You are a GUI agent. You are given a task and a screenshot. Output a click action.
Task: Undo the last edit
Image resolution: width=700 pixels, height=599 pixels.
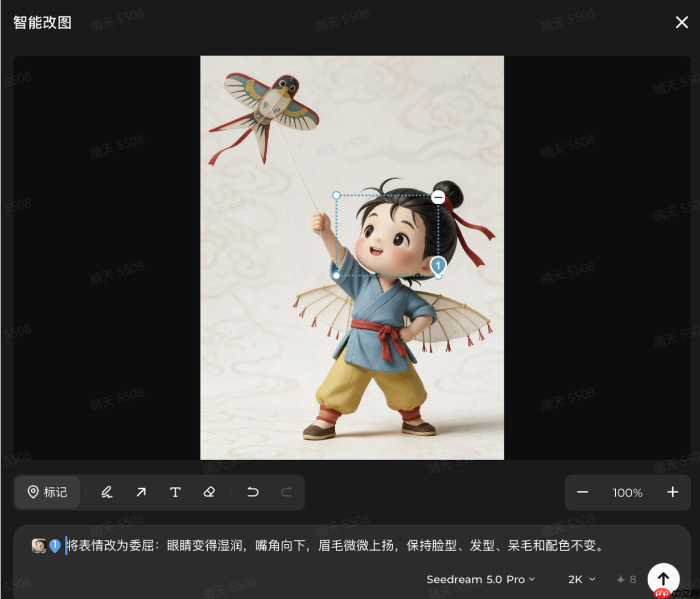pyautogui.click(x=253, y=492)
